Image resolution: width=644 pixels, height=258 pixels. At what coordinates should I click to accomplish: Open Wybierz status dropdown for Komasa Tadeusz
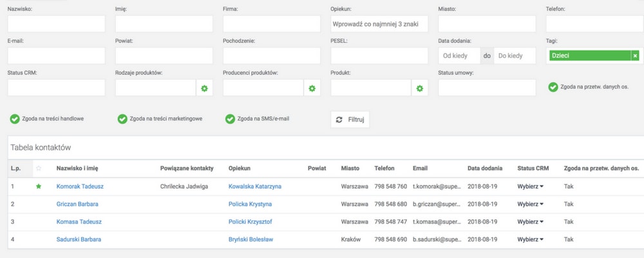point(530,222)
